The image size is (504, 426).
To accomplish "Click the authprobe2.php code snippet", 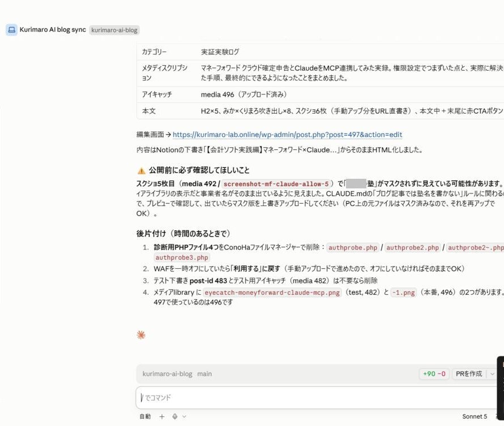I will pos(412,248).
